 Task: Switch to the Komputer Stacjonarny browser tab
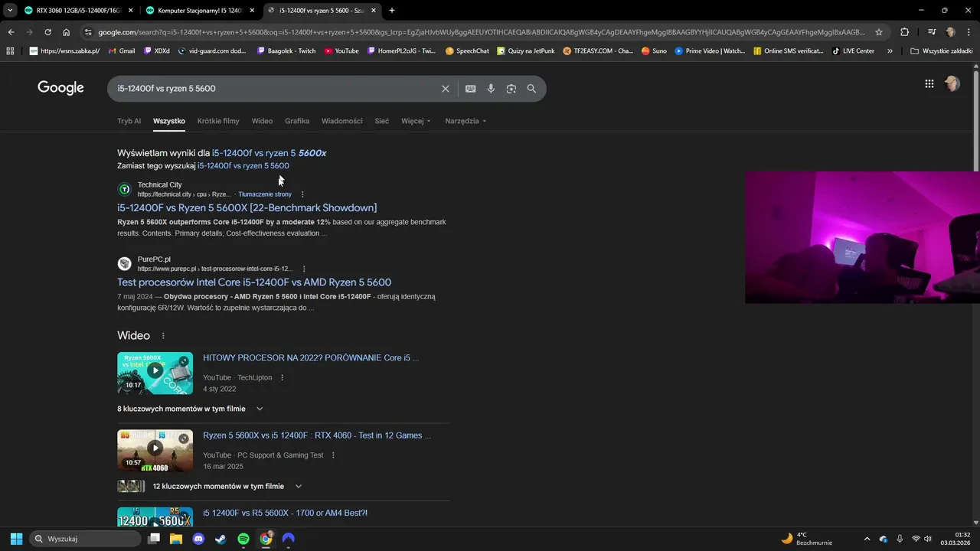click(x=201, y=10)
